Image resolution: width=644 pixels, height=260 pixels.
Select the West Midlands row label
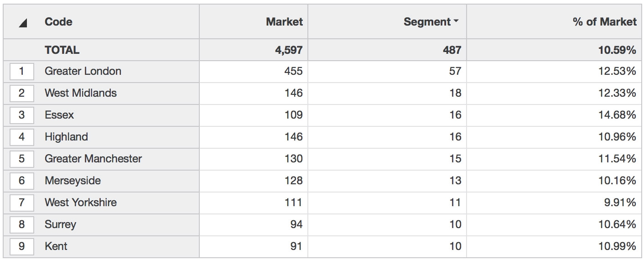tap(81, 93)
